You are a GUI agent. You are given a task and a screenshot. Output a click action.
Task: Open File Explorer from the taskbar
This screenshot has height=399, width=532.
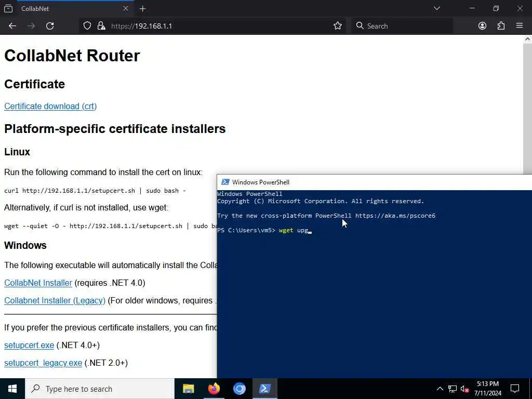pyautogui.click(x=188, y=389)
